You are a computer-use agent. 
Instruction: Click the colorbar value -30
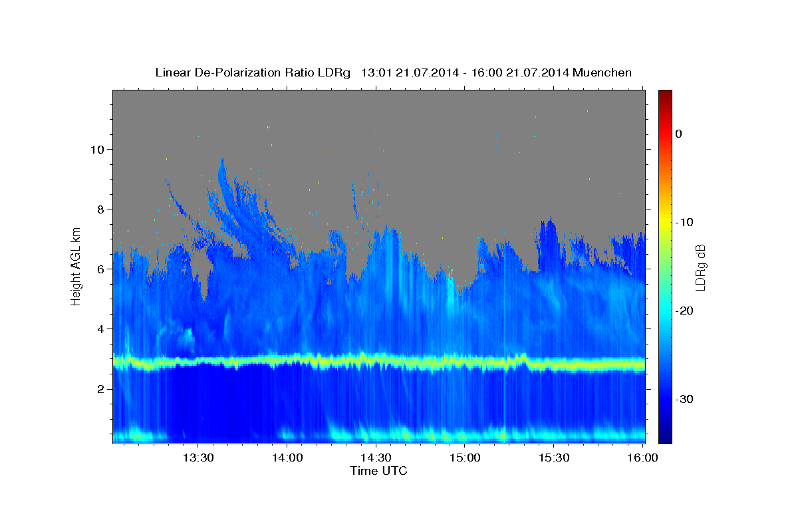coord(685,399)
